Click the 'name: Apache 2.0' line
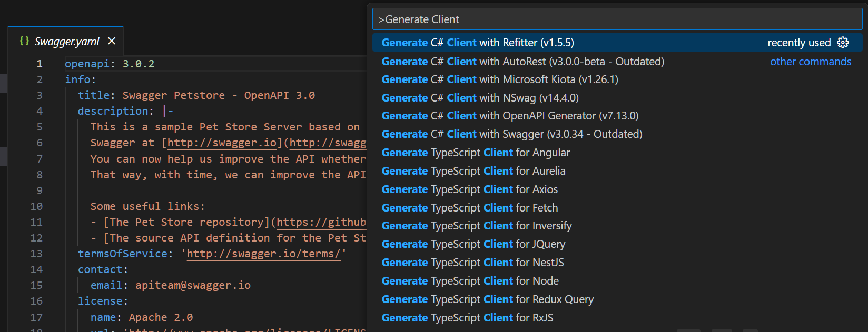868x332 pixels. tap(141, 317)
